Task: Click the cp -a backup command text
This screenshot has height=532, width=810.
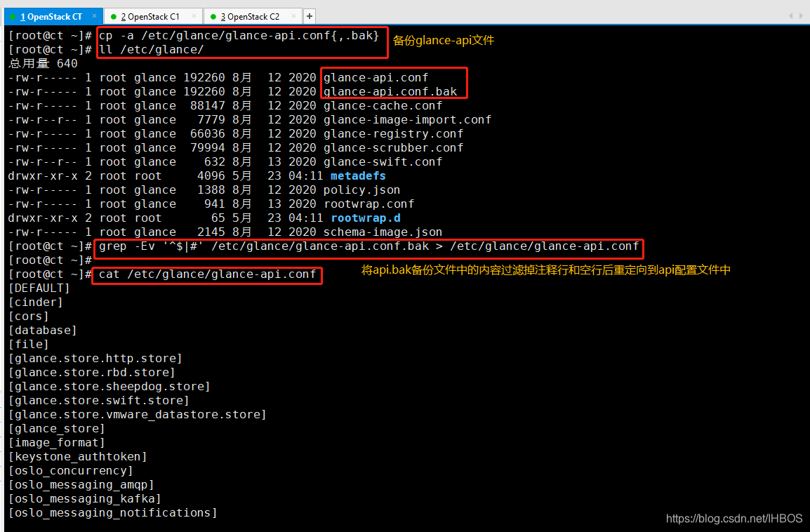Action: point(239,36)
